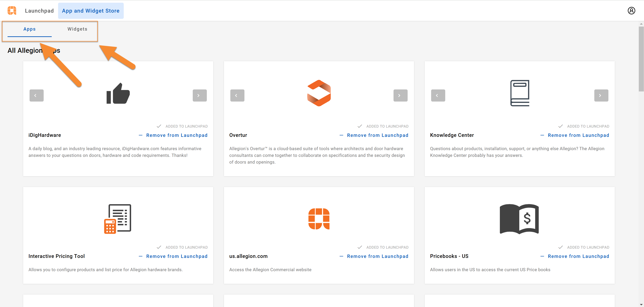Click the Pricebooks US description text
The width and height of the screenshot is (644, 307).
click(x=490, y=270)
